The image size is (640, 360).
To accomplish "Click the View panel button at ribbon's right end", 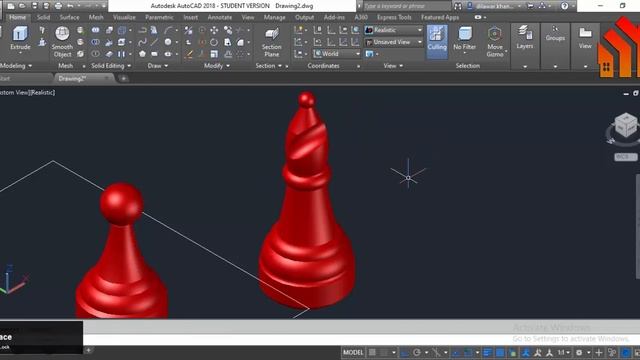I will point(585,38).
